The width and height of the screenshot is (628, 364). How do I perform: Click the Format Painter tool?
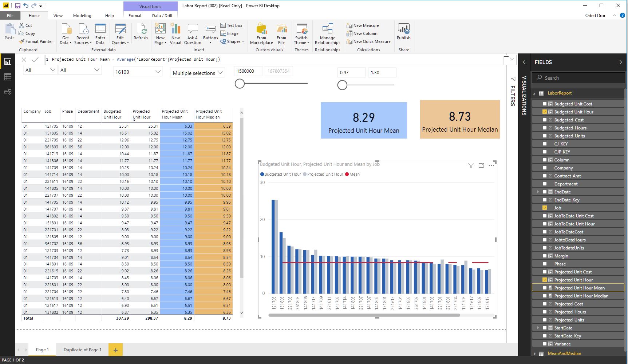(36, 41)
